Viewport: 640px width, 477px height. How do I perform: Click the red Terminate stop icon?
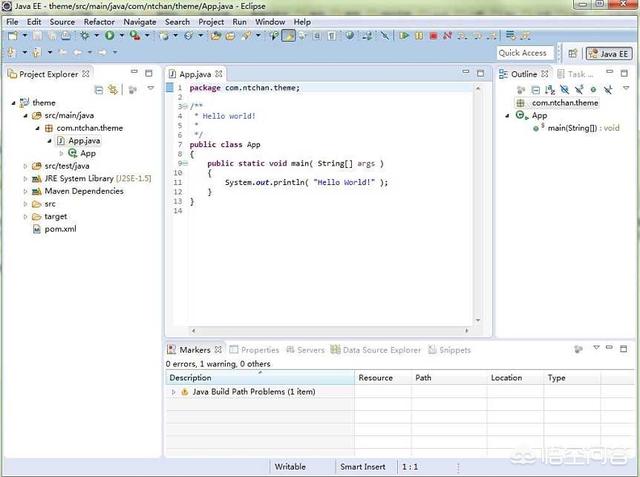(x=432, y=36)
